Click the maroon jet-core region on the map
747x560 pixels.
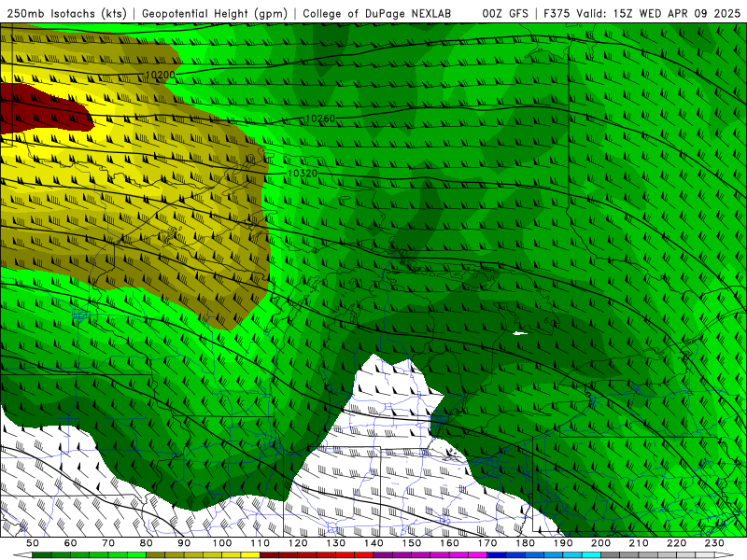click(43, 110)
